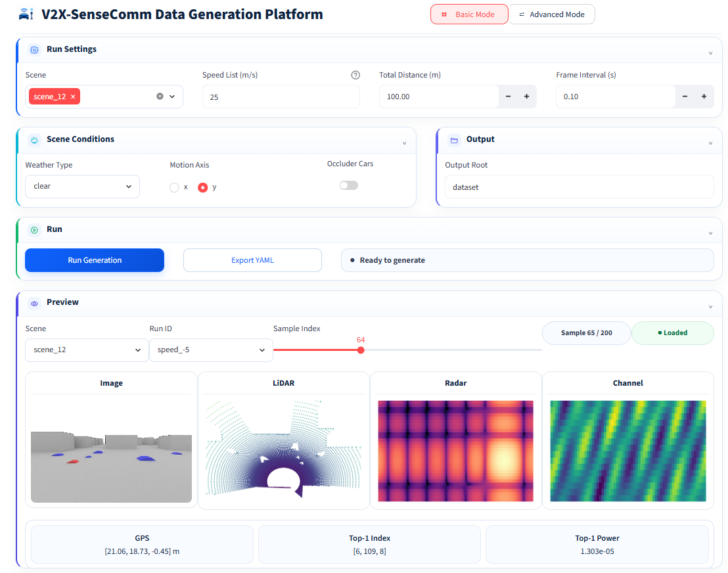728x573 pixels.
Task: Open Speed List help question-mark icon
Action: (355, 75)
